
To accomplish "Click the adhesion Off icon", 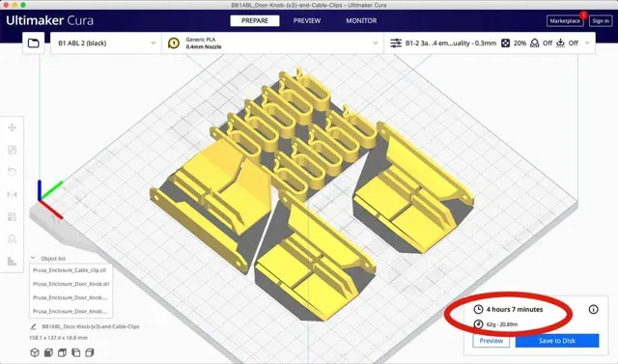I will [x=560, y=42].
